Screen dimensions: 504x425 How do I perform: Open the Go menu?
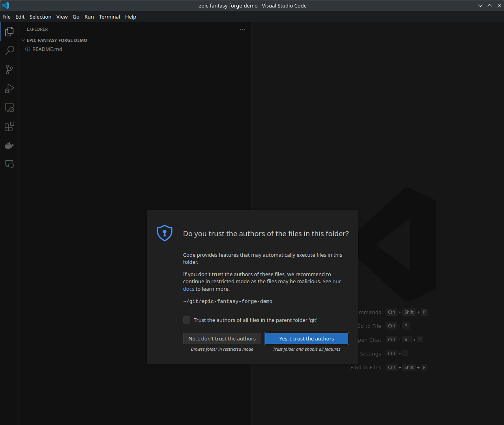[76, 17]
